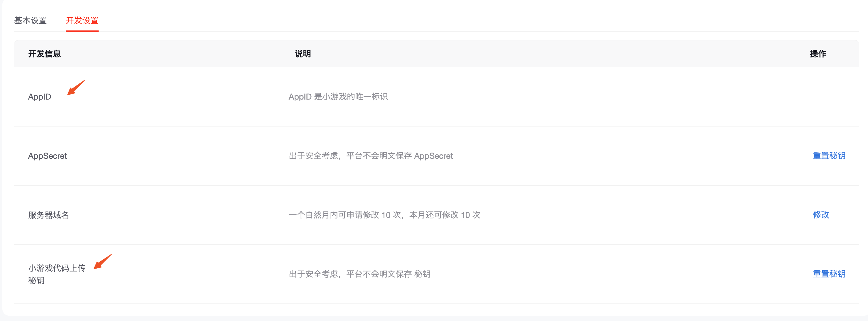The image size is (868, 321).
Task: Click the AppSecret row label
Action: (x=47, y=156)
